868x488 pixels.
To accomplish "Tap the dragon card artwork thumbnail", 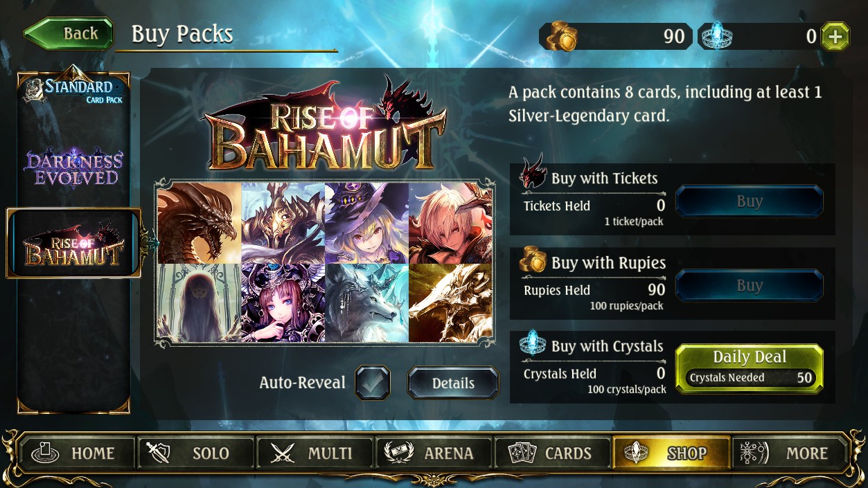I will pyautogui.click(x=199, y=223).
